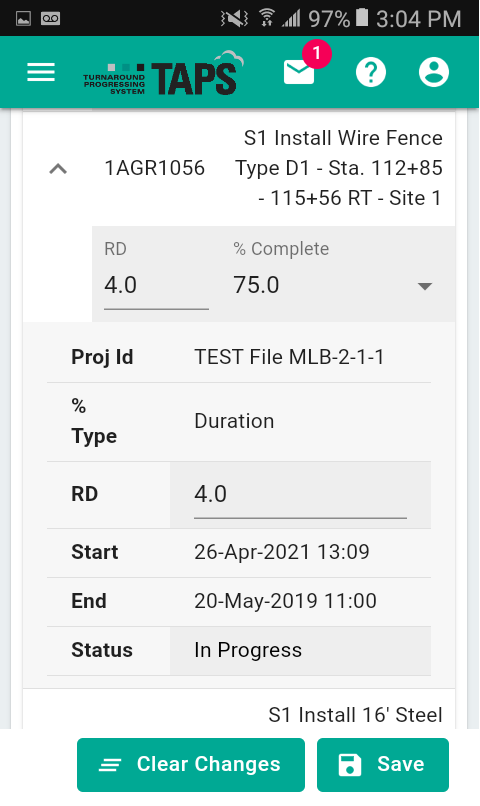Open the hamburger navigation menu
480x806 pixels.
pos(41,72)
